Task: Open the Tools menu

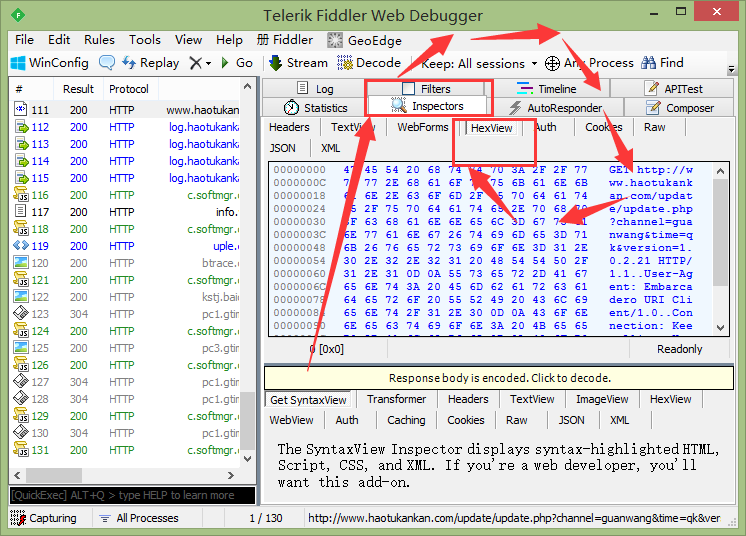Action: pos(145,40)
